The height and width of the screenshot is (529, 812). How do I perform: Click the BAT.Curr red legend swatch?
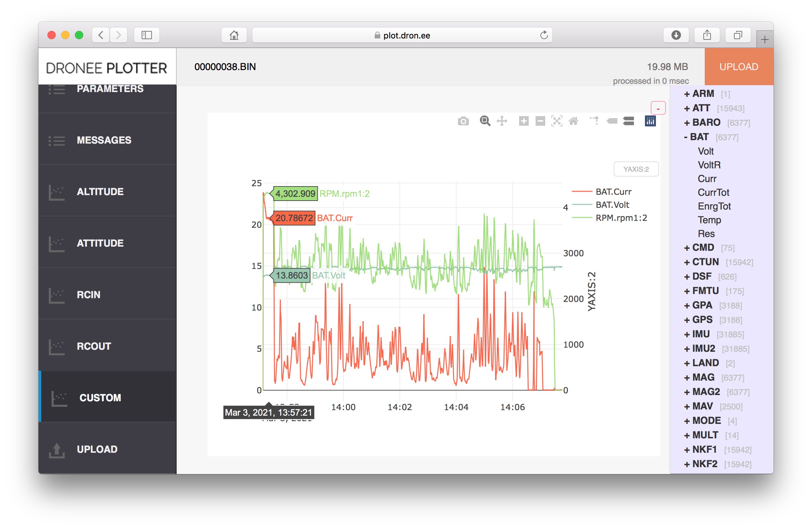coord(582,192)
